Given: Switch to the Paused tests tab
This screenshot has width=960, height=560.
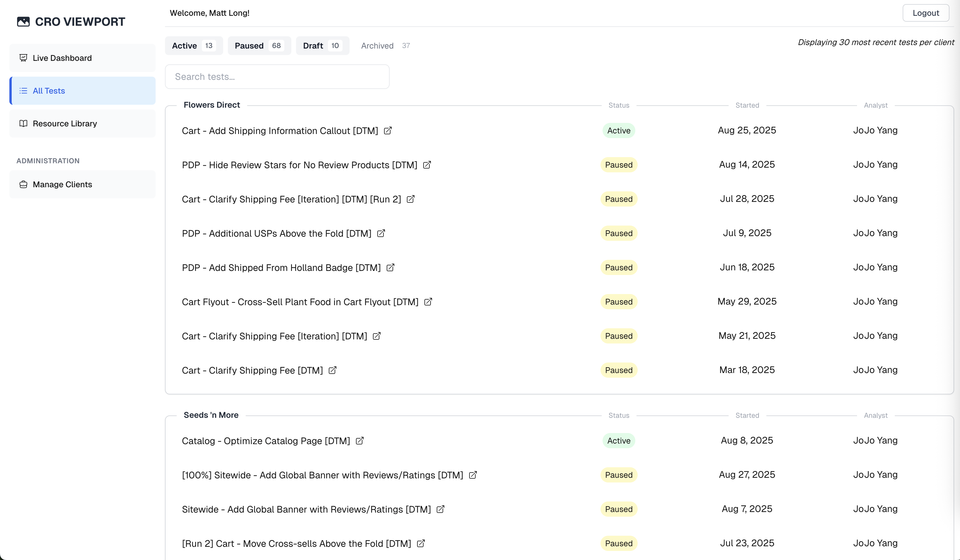Looking at the screenshot, I should pos(259,46).
